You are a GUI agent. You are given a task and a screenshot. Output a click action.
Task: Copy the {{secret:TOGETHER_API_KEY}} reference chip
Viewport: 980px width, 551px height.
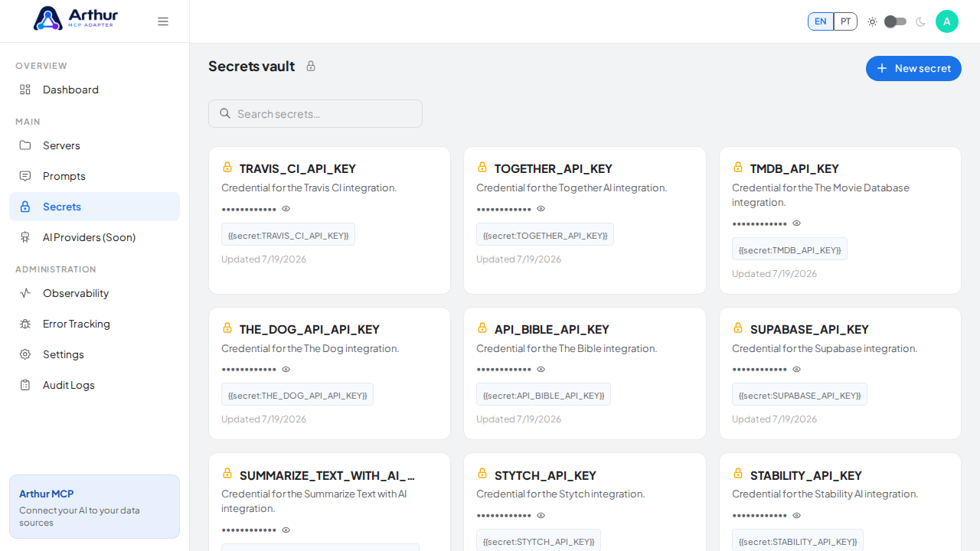[x=545, y=234]
